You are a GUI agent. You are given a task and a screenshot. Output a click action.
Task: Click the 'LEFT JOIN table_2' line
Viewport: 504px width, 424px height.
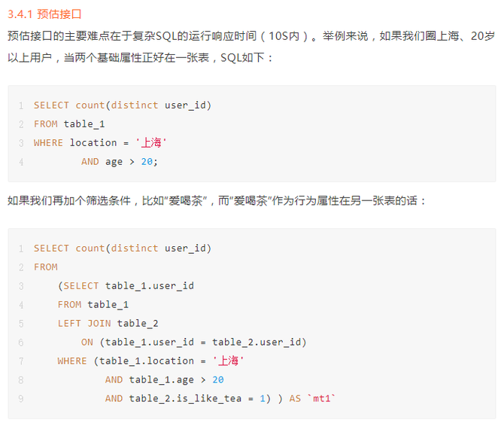pos(108,324)
